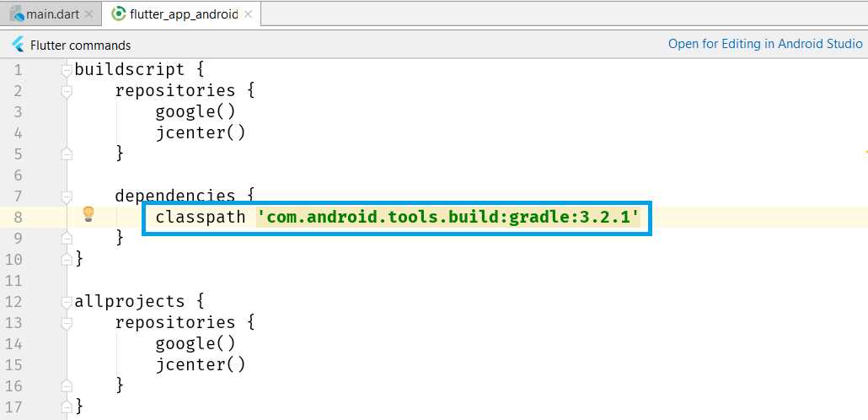The image size is (868, 420).
Task: Click the word classpath on line 8
Action: click(201, 218)
